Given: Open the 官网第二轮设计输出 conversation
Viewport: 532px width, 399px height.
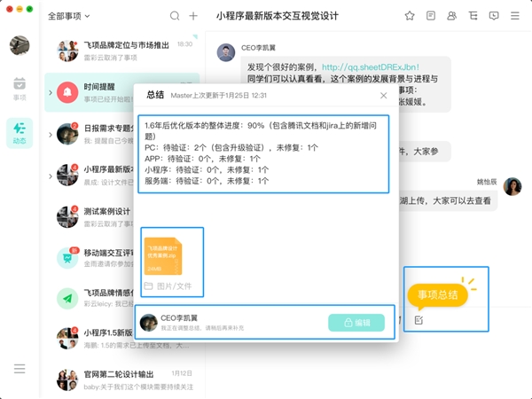Looking at the screenshot, I should tap(122, 380).
